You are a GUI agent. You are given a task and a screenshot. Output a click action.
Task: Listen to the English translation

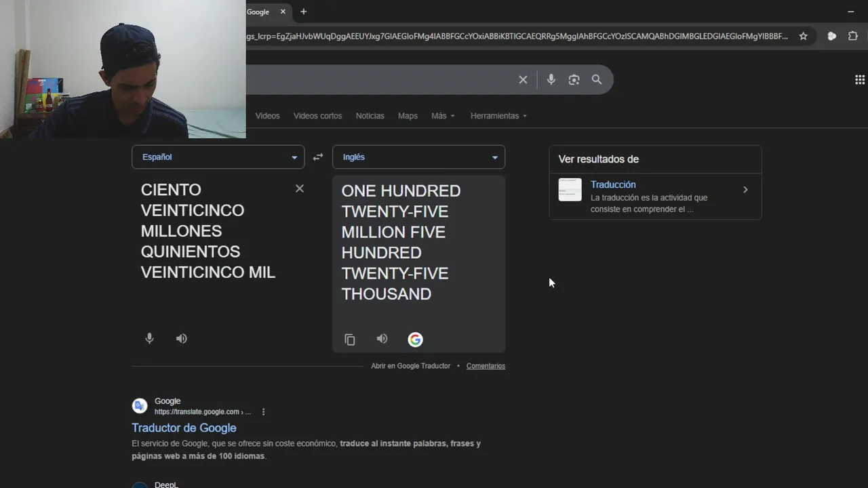pos(382,339)
